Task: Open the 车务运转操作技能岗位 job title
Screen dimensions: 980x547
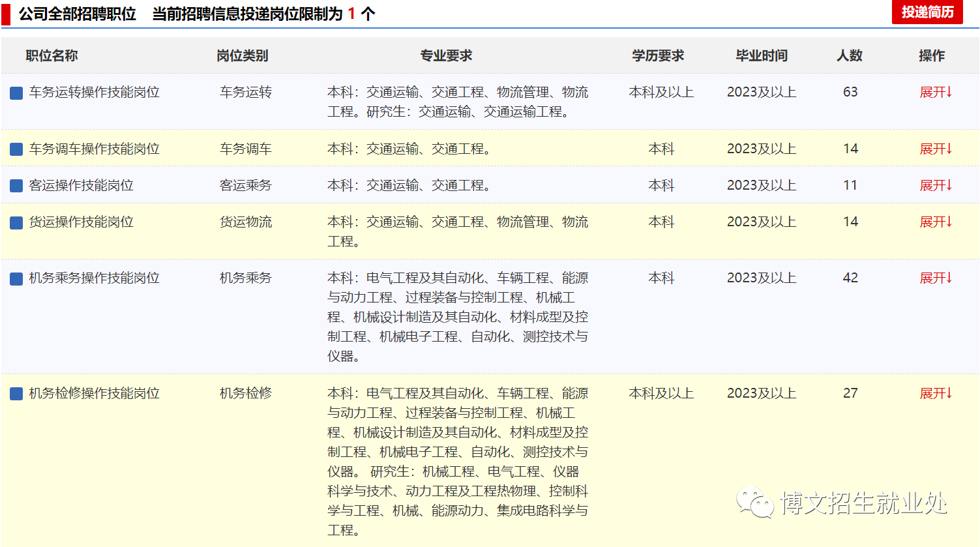Action: point(95,93)
